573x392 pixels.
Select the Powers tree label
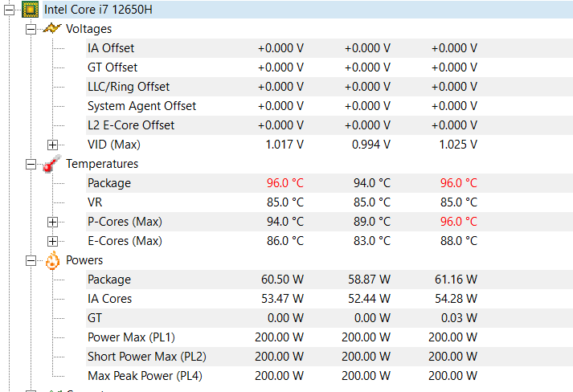pos(84,260)
